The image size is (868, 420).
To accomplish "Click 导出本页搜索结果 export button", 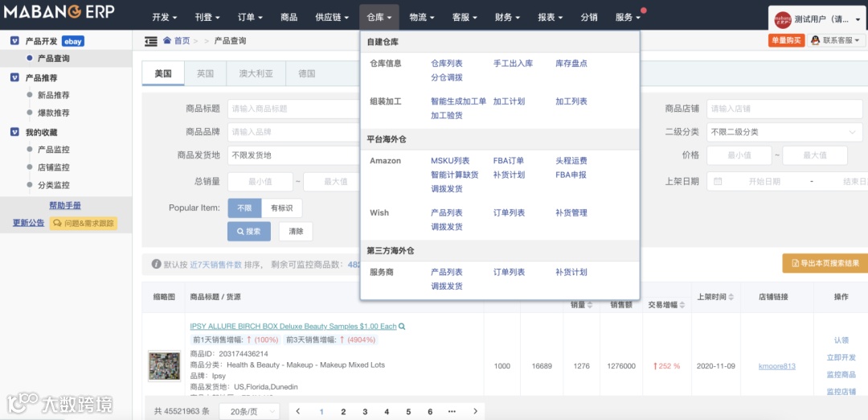I will [825, 263].
